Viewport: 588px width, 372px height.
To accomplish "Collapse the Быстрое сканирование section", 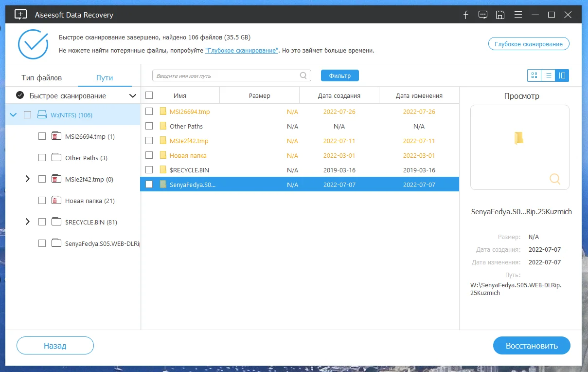I will (x=132, y=96).
